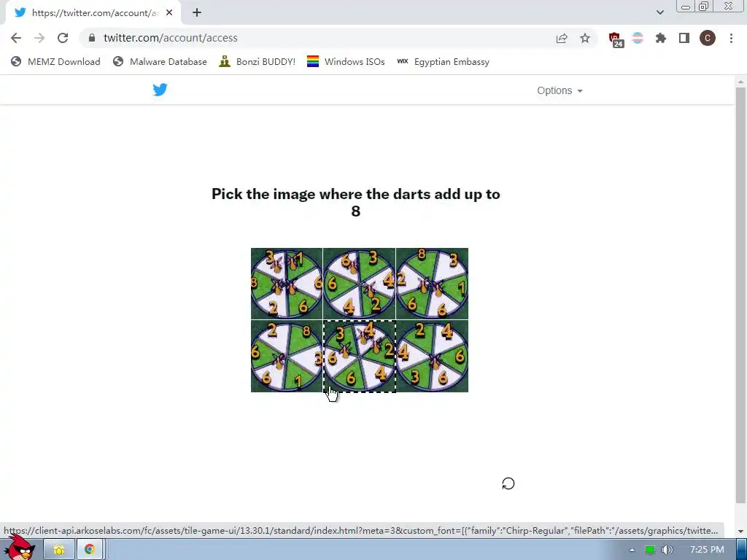Click the lock icon in address bar
Screen dimensions: 747x560
[x=92, y=38]
